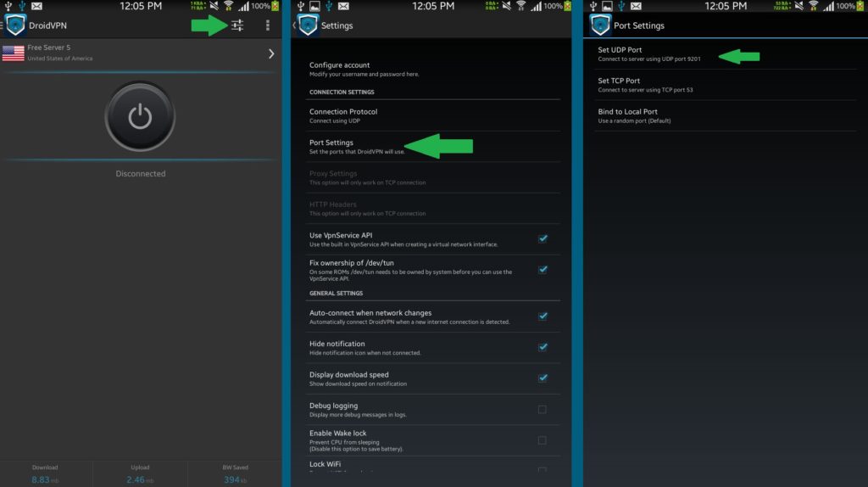Screen dimensions: 868x487
Task: Tap the United States flag icon
Action: tap(14, 53)
